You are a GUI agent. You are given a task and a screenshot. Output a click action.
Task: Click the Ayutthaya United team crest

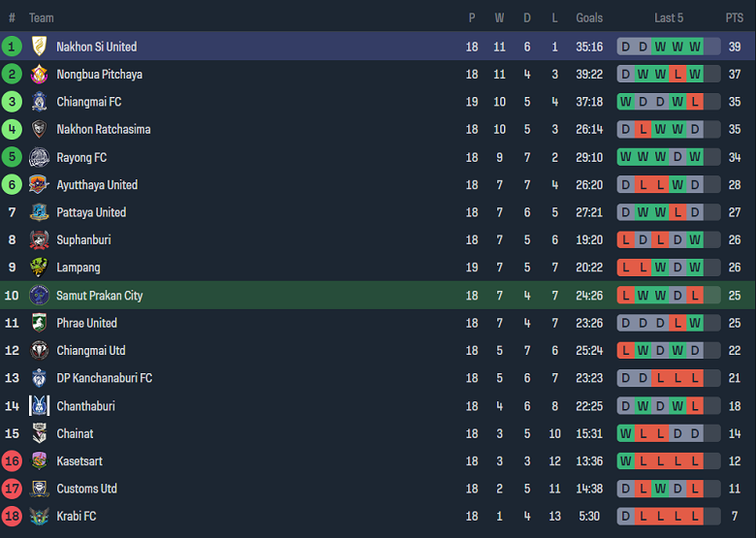39,185
